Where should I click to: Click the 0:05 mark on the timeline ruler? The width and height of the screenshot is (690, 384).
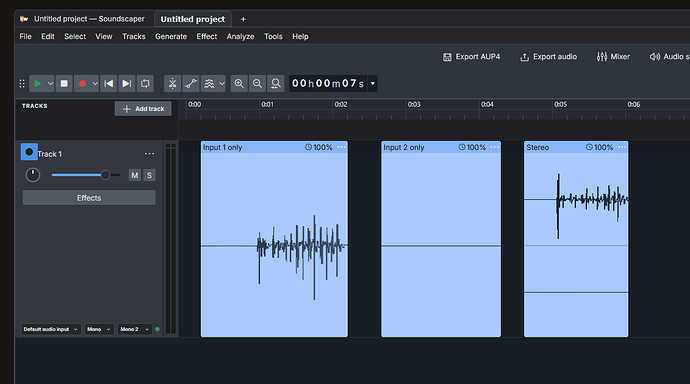pos(560,105)
